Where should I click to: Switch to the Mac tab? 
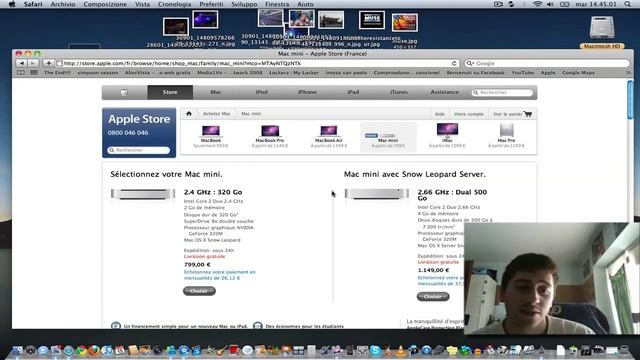[x=216, y=92]
